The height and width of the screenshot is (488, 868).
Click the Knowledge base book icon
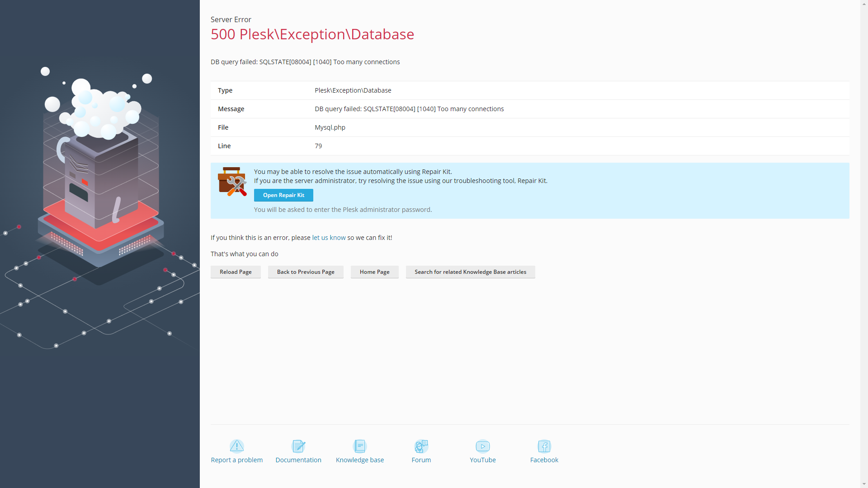coord(360,446)
